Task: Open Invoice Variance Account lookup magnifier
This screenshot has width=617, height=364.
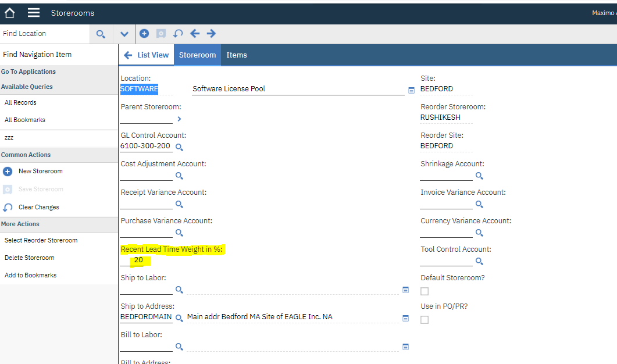Action: [x=479, y=204]
